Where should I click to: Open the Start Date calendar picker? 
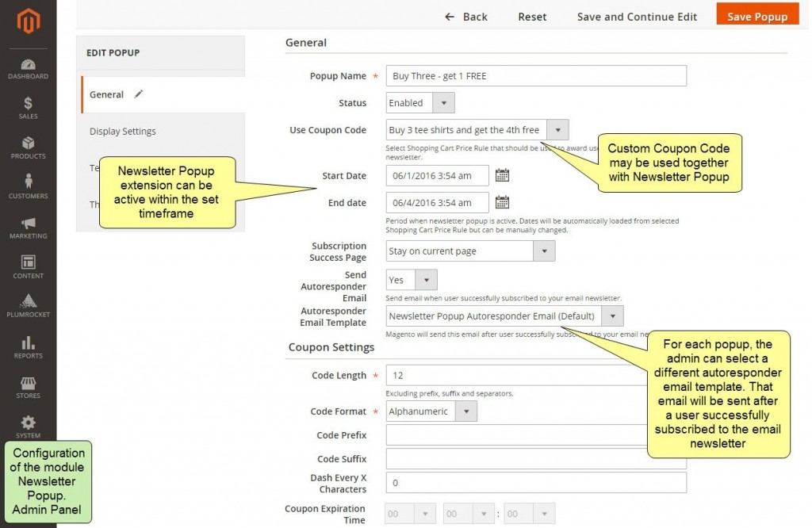coord(502,176)
